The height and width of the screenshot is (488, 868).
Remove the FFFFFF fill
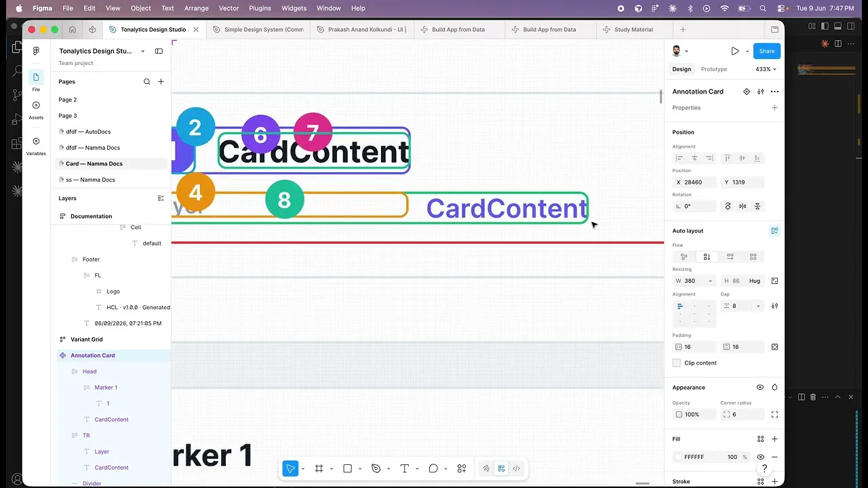774,457
